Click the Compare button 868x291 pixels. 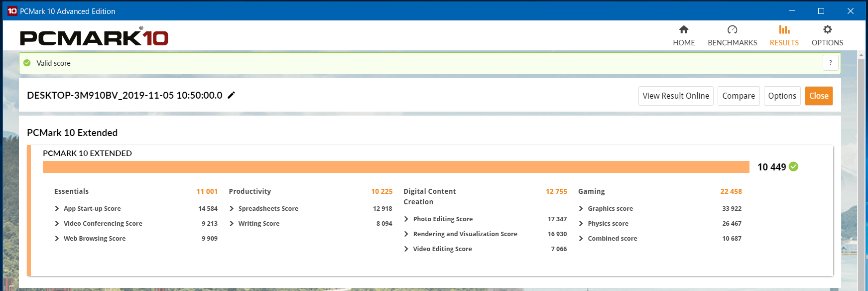(739, 96)
